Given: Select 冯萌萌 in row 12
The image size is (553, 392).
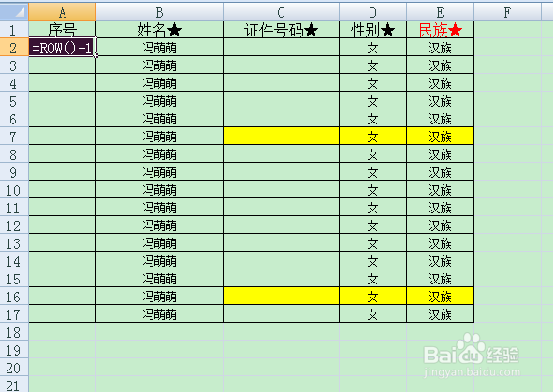Looking at the screenshot, I should pyautogui.click(x=159, y=225).
